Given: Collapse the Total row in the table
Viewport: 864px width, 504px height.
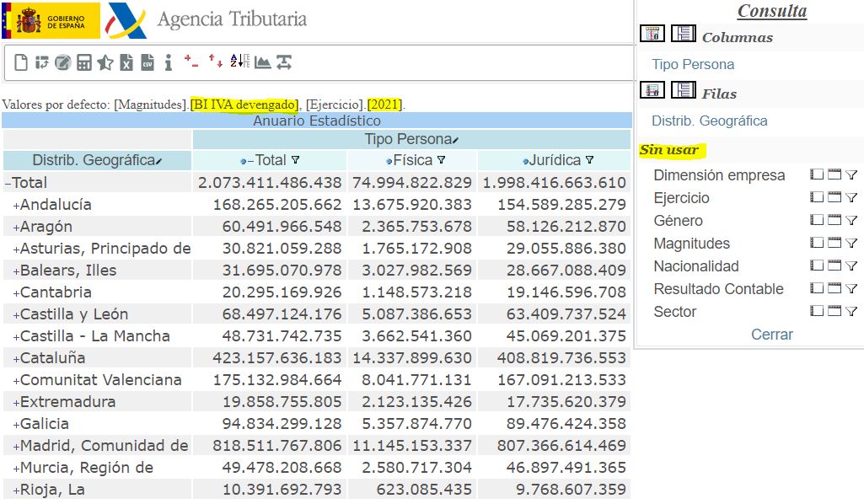Looking at the screenshot, I should pyautogui.click(x=8, y=183).
